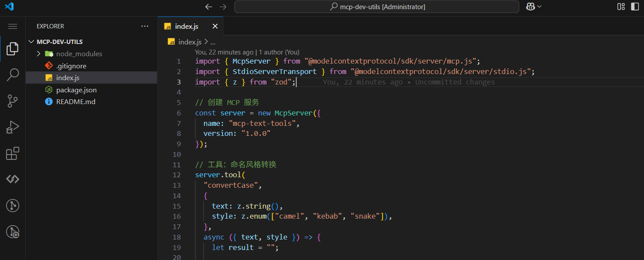Click the '// 工具: 命名风格转换' comment

236,165
